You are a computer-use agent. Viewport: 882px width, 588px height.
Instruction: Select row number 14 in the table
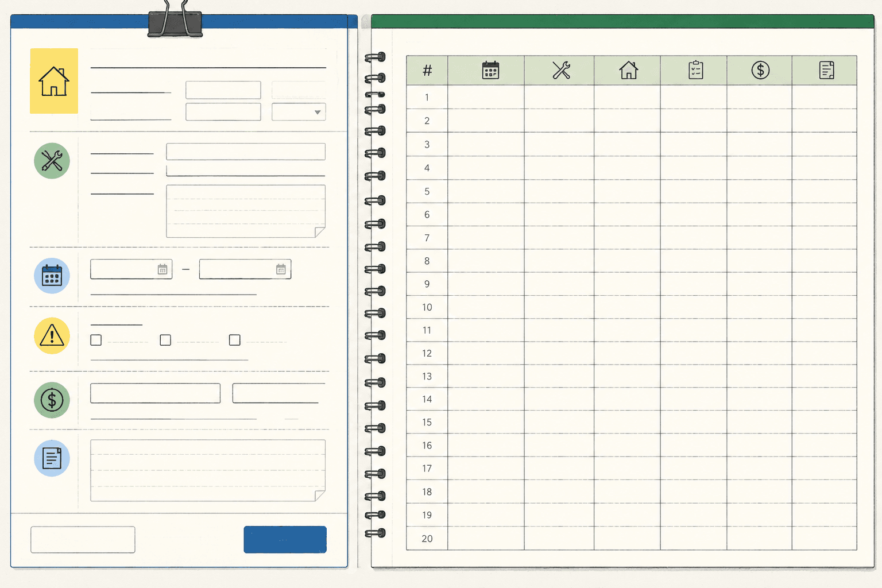[x=632, y=399]
